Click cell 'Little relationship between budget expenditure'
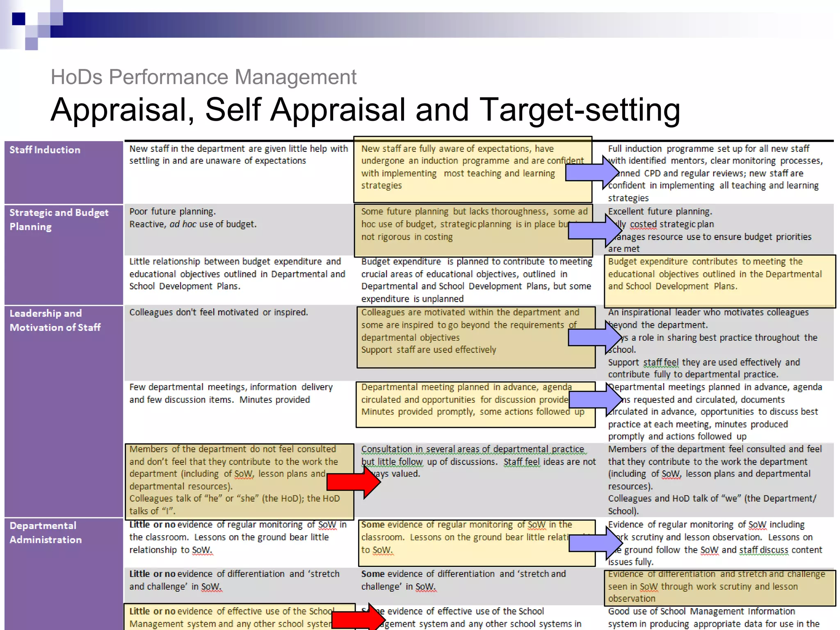Image resolution: width=840 pixels, height=630 pixels. coord(239,280)
